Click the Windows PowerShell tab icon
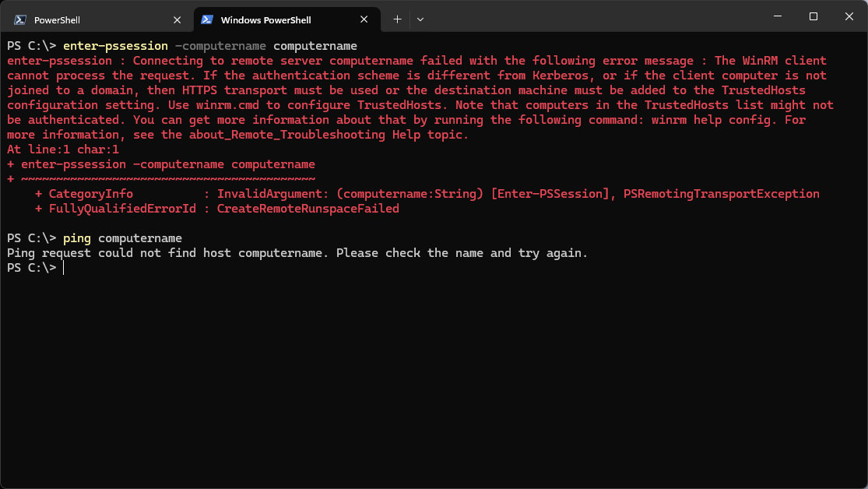Viewport: 868px width, 489px height. [207, 19]
